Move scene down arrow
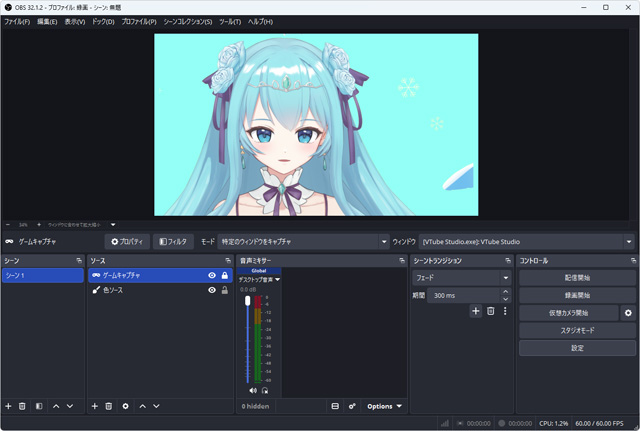 70,406
